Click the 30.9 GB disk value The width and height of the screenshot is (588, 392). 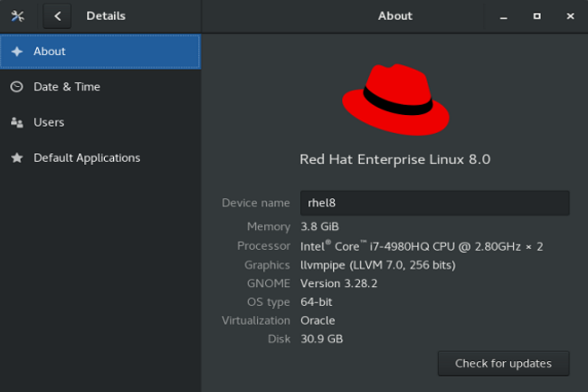point(322,339)
